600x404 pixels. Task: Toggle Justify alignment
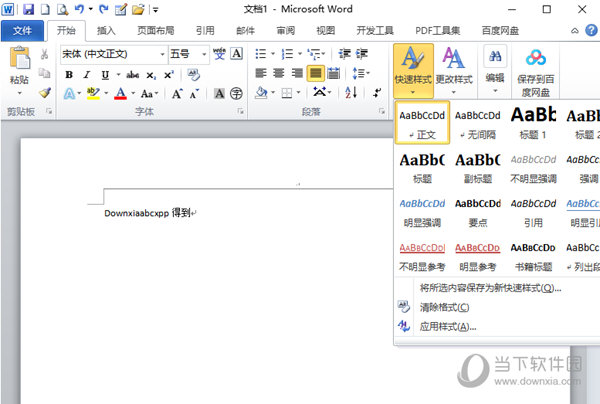pos(315,73)
